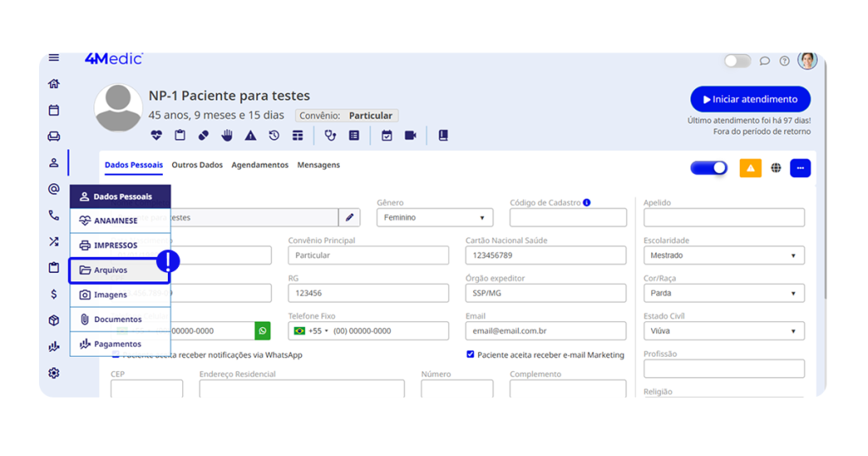Click the video camera teleconsultation icon
This screenshot has width=868, height=456.
point(411,136)
